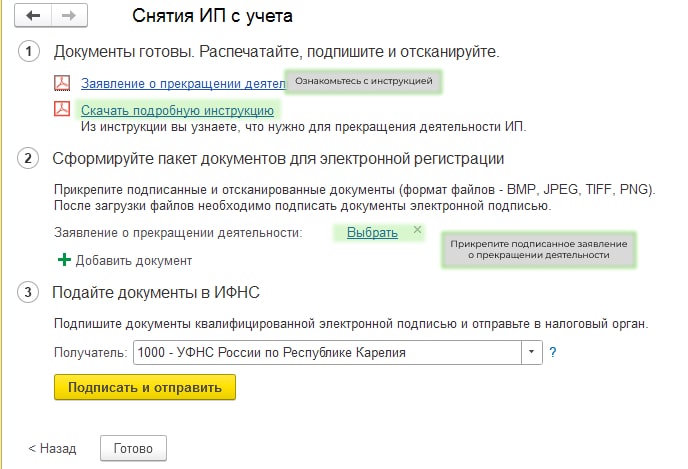Open the Заявление о прекращении деятельности link
688x469 pixels.
click(x=182, y=85)
